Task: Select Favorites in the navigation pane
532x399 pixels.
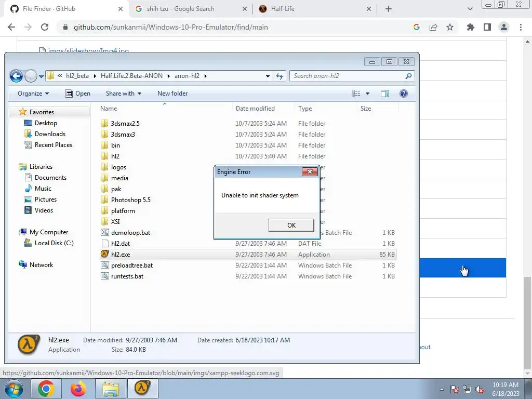Action: click(42, 112)
